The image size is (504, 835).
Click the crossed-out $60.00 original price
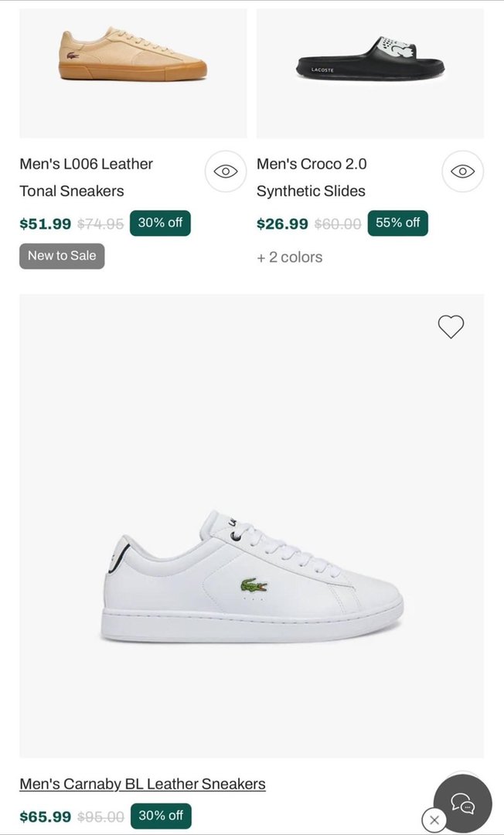tap(338, 224)
